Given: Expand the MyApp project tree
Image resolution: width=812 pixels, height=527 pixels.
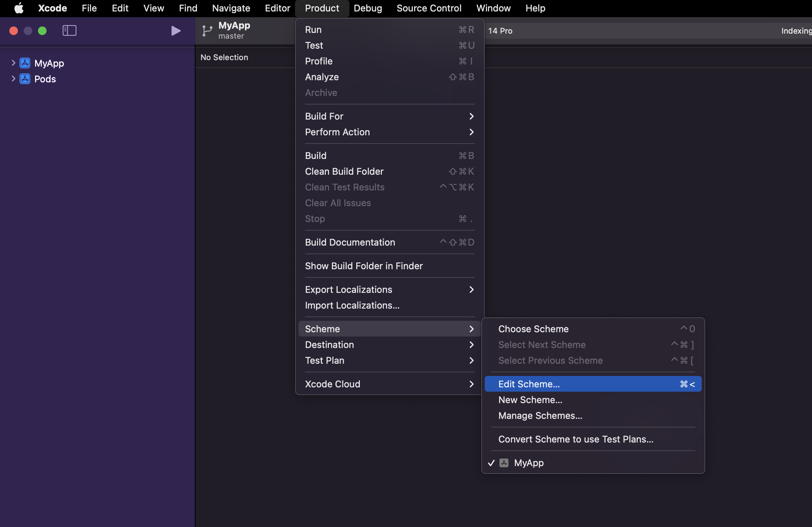Looking at the screenshot, I should [x=13, y=63].
